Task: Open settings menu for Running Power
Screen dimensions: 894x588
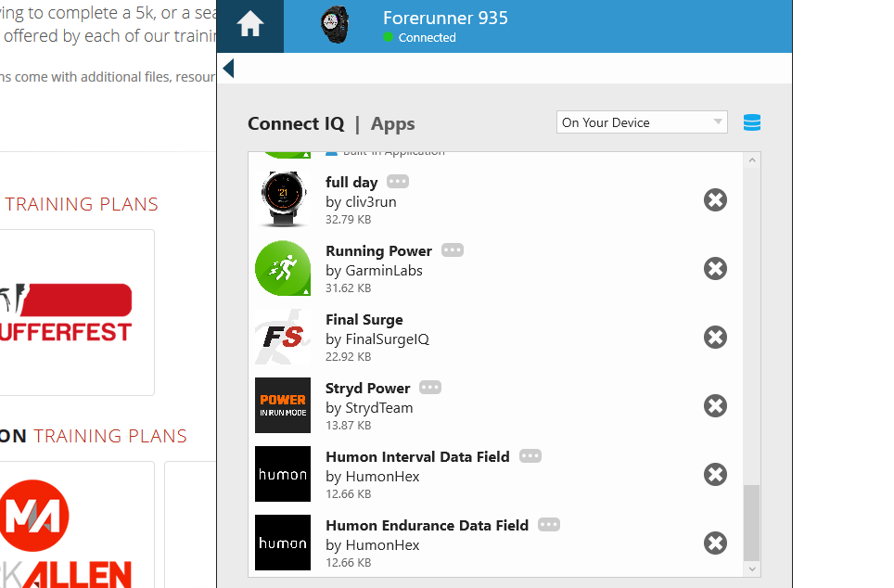Action: (x=453, y=249)
